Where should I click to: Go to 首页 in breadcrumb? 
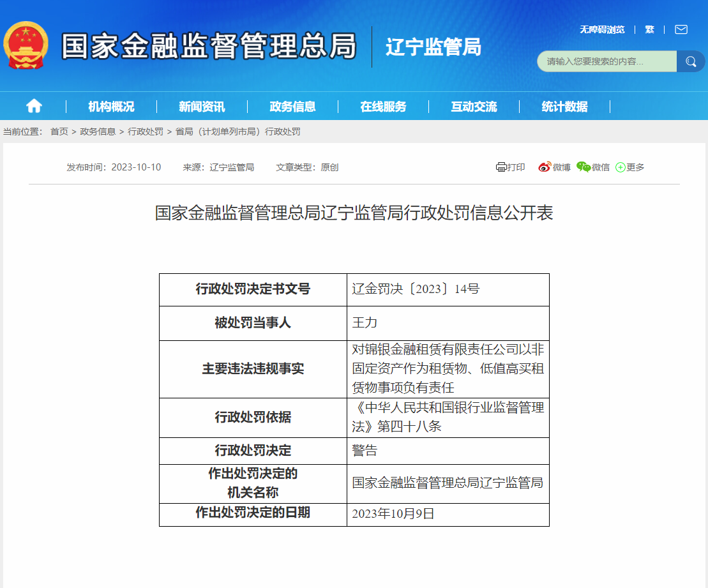point(59,132)
